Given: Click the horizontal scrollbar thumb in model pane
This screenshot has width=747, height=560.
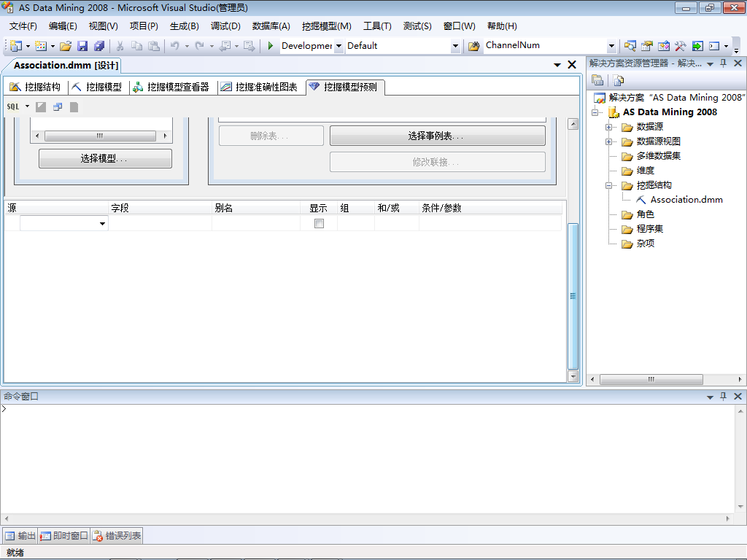Looking at the screenshot, I should (100, 136).
